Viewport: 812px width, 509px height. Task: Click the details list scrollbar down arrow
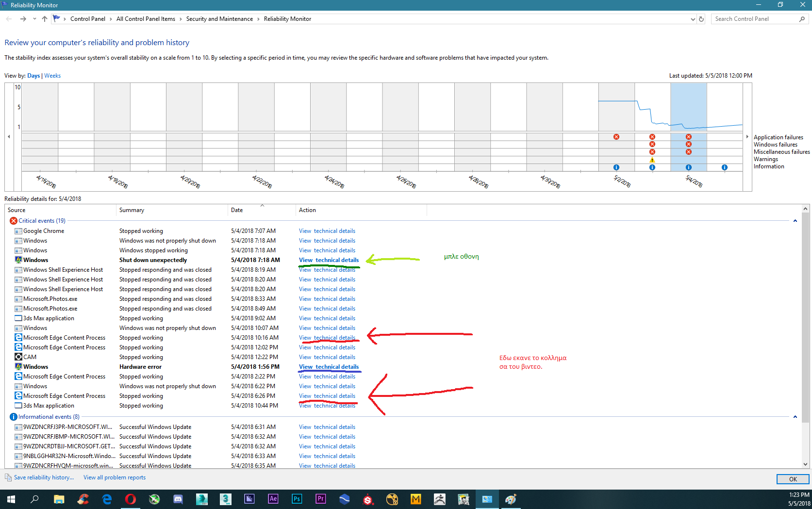(806, 464)
